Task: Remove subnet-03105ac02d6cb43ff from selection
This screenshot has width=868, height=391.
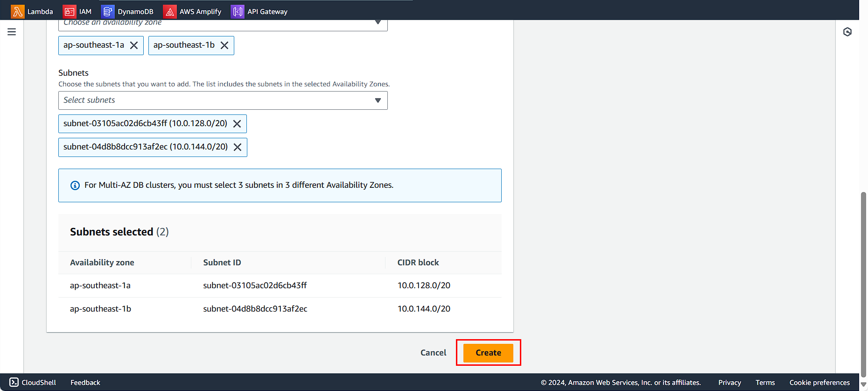Action: (237, 124)
